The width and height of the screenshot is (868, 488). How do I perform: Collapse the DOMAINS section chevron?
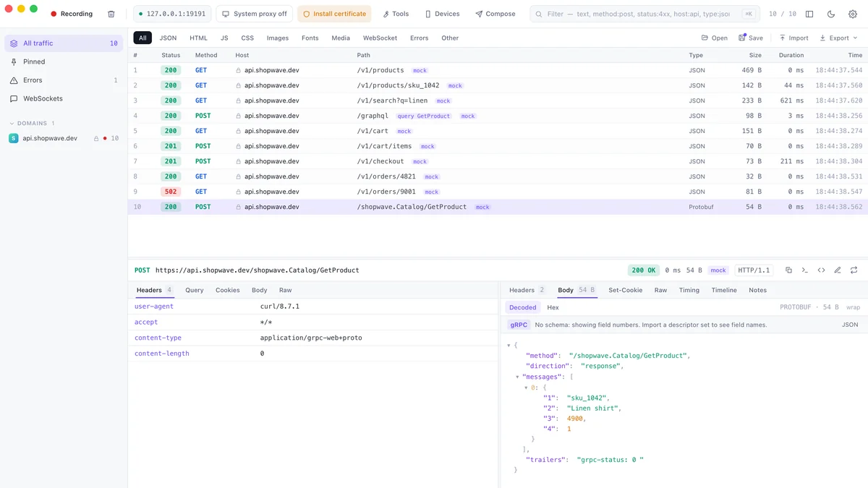[x=12, y=124]
